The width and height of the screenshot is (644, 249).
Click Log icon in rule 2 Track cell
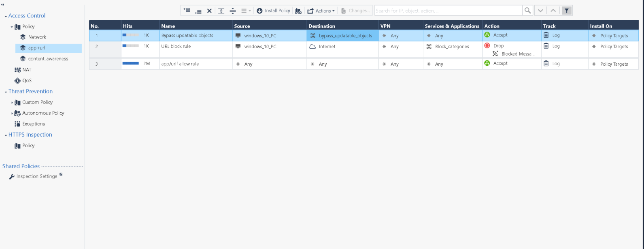(x=546, y=46)
